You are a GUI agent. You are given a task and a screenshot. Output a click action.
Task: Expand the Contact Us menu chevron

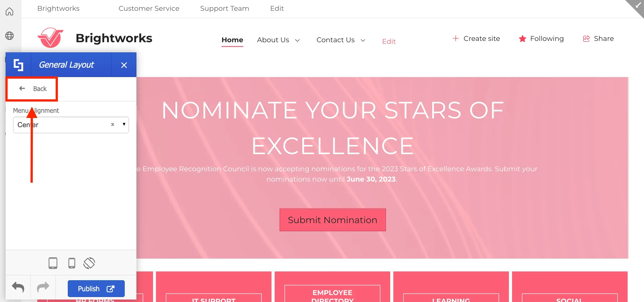pos(363,40)
